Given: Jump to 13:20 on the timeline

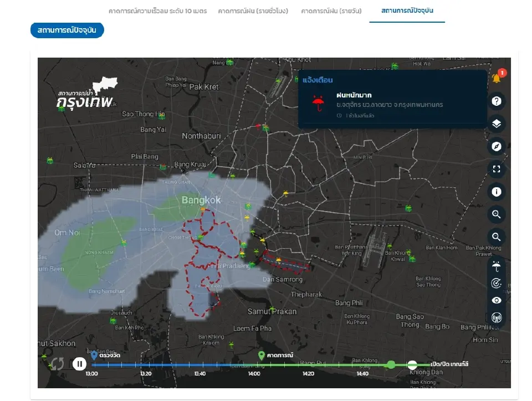Looking at the screenshot, I should (x=146, y=373).
